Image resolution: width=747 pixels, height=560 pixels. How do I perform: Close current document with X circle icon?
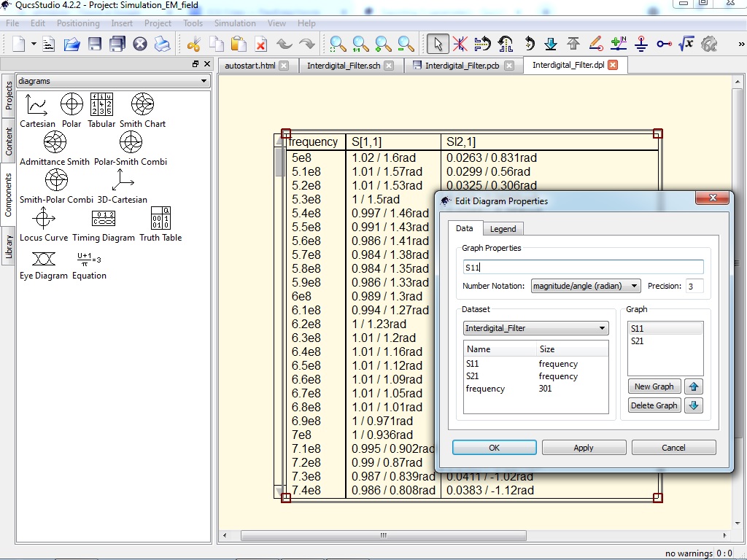[x=139, y=44]
